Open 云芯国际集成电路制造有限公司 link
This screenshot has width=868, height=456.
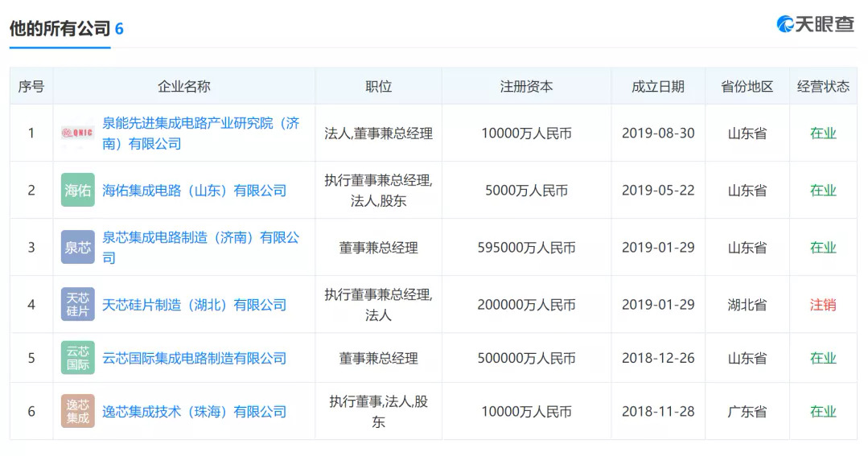(x=194, y=358)
